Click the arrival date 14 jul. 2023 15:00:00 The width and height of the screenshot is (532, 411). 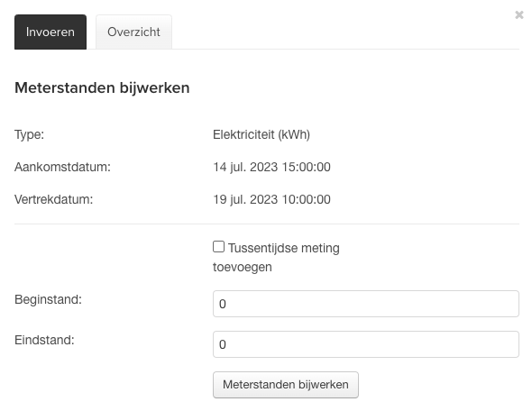click(271, 167)
